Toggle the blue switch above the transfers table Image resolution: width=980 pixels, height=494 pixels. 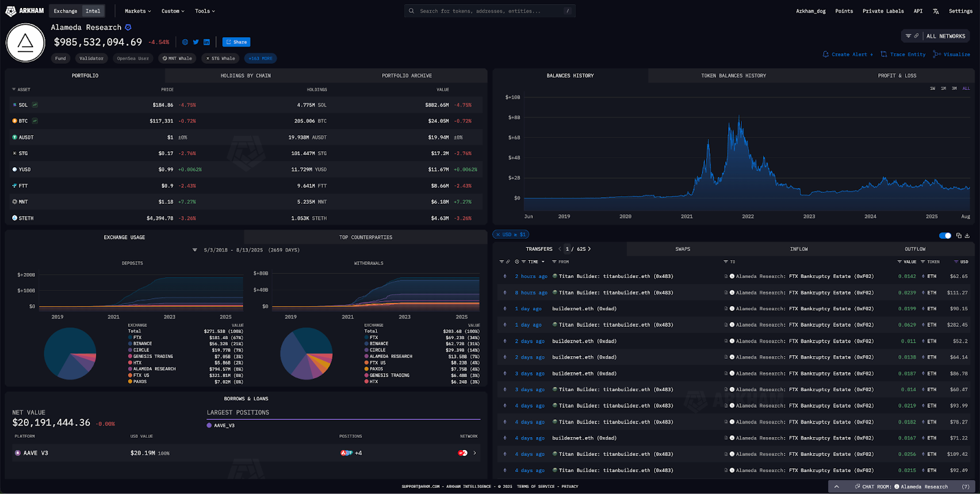click(945, 236)
